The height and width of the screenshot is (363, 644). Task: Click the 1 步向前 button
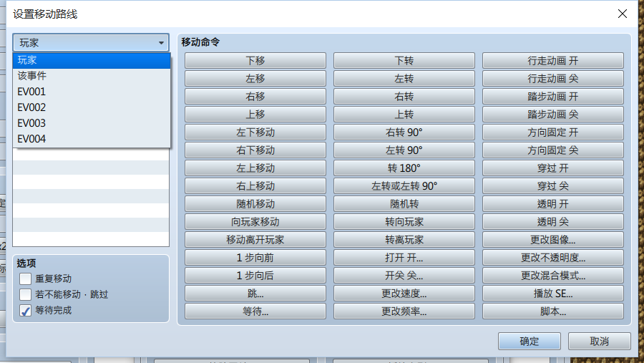pyautogui.click(x=255, y=257)
